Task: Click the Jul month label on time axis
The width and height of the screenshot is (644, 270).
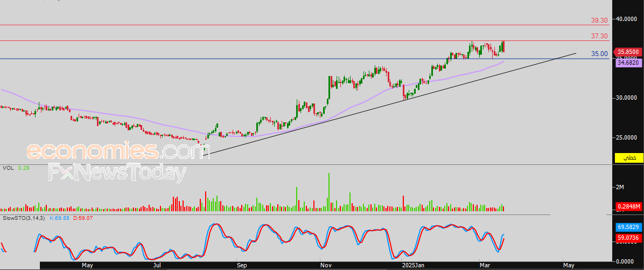Action: tap(157, 266)
